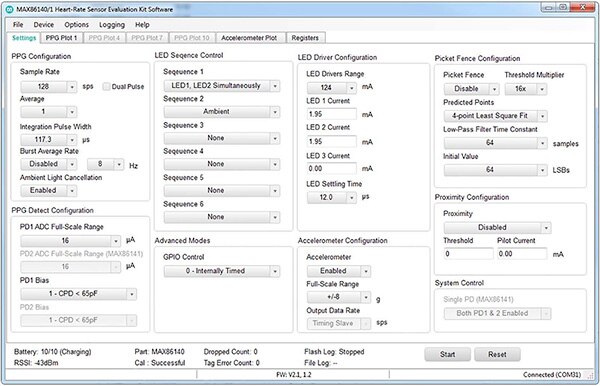Open the LED Settling Time dropdown
The image size is (600, 386).
[332, 197]
